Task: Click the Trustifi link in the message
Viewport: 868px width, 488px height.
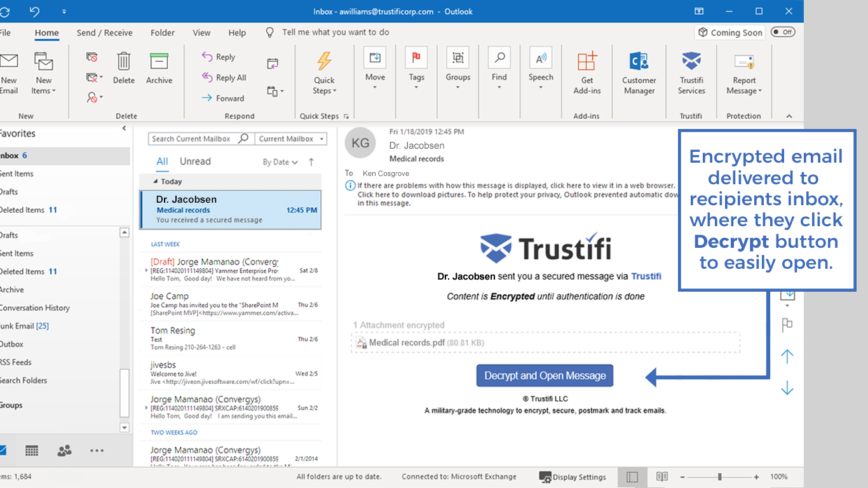Action: pos(646,276)
